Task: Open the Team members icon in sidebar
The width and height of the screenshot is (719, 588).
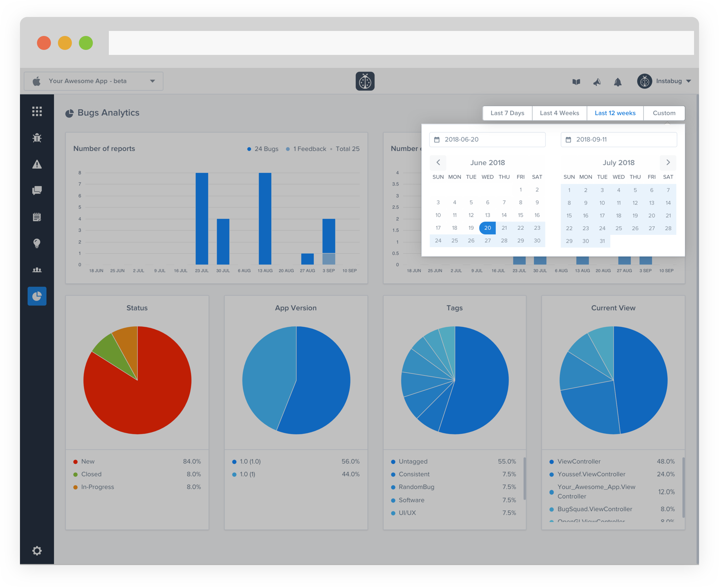Action: click(x=37, y=270)
